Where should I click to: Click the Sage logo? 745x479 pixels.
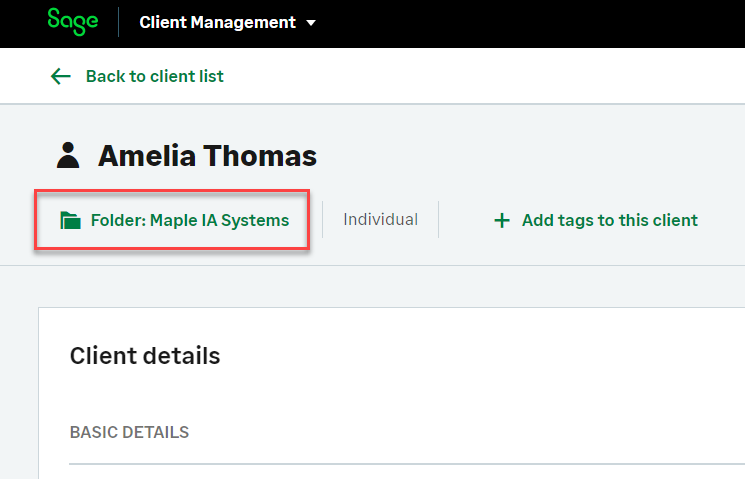click(x=73, y=22)
